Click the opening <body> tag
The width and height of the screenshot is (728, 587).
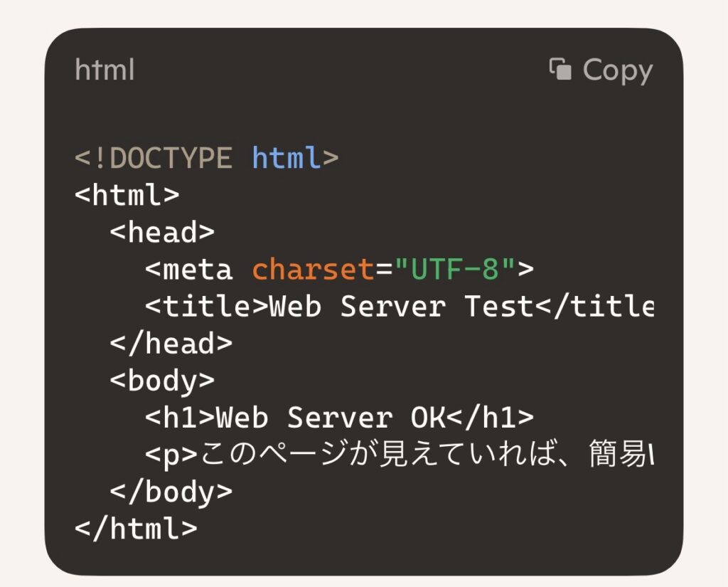[x=162, y=381]
